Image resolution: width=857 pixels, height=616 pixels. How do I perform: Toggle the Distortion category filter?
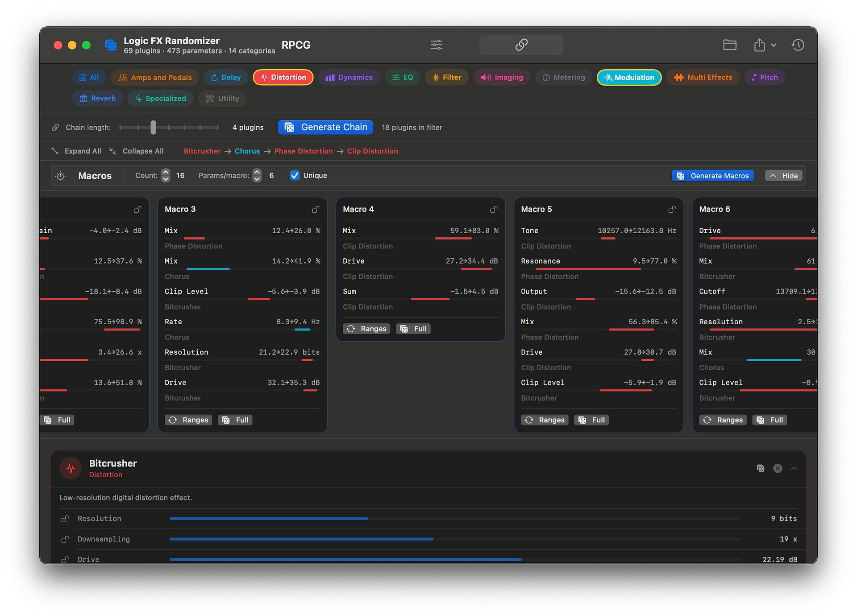tap(283, 77)
